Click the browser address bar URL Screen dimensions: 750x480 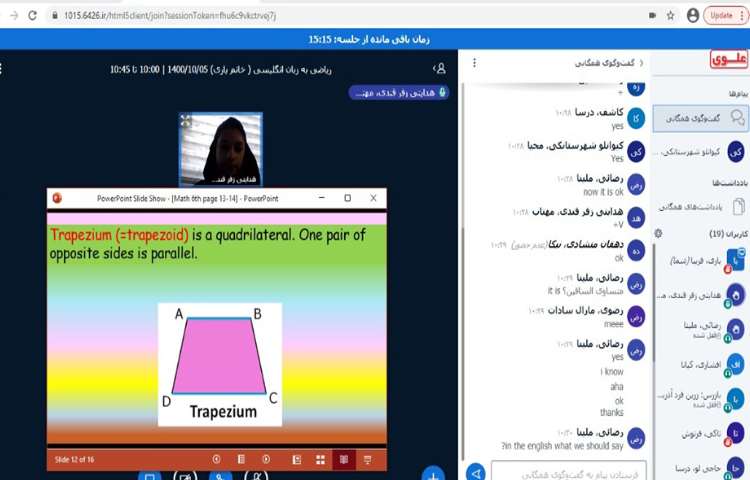click(x=170, y=15)
